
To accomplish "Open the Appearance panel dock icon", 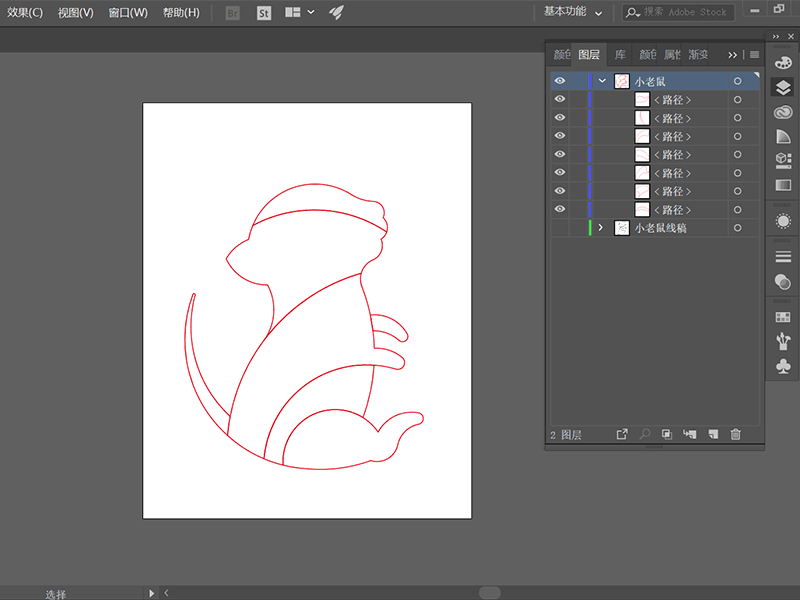I will point(783,221).
